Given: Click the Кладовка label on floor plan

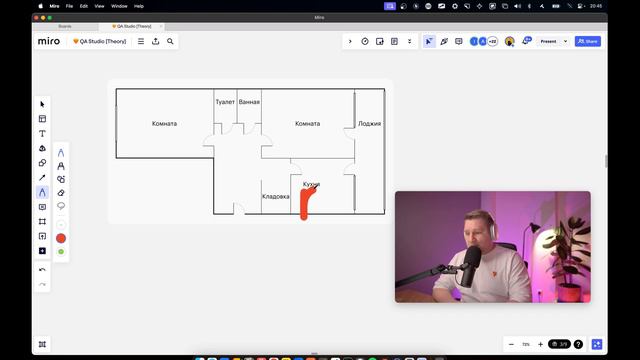Looking at the screenshot, I should pyautogui.click(x=276, y=197).
